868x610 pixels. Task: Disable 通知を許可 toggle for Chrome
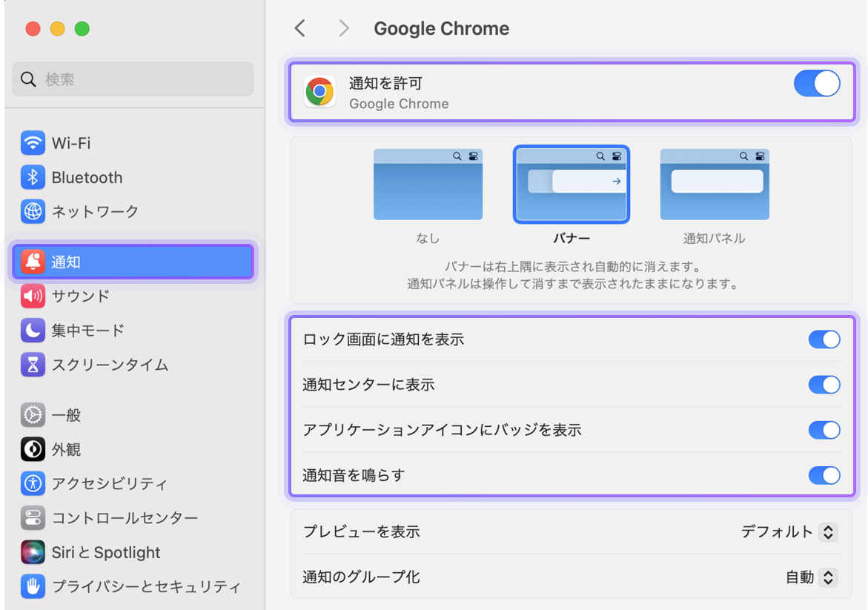pos(816,84)
